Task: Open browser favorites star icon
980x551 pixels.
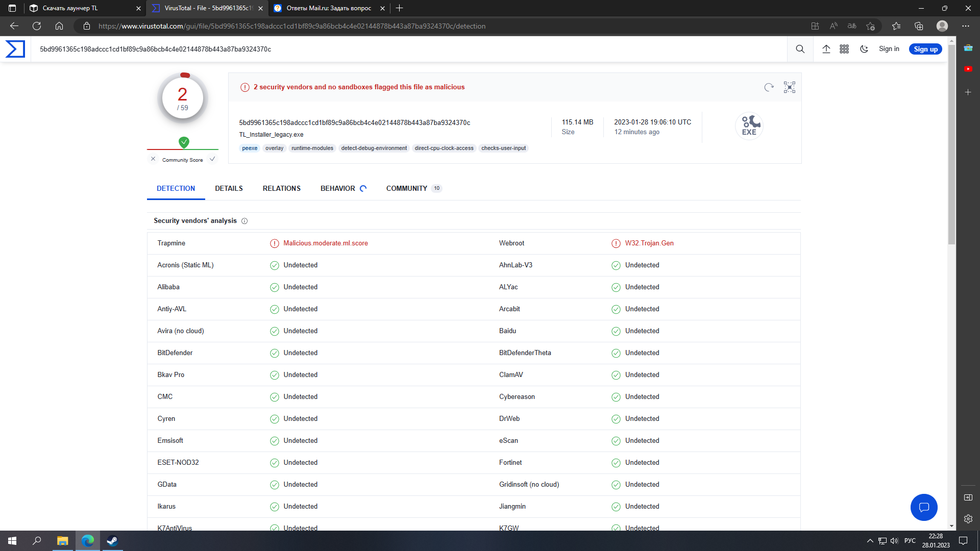Action: coord(896,26)
